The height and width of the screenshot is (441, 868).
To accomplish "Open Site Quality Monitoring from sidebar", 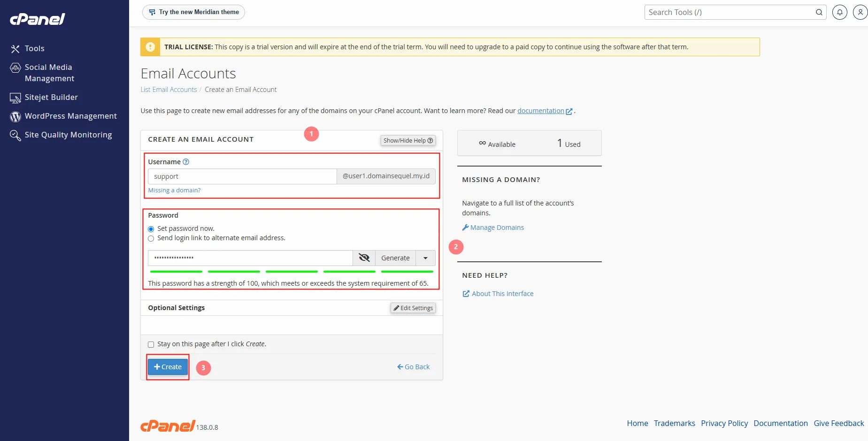I will pyautogui.click(x=69, y=135).
